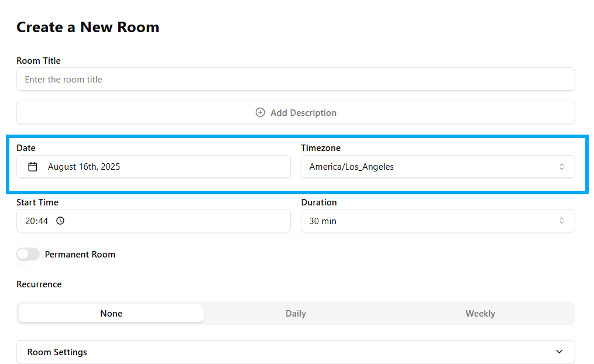Click the plus-circle icon beside Add Description
Screen dimensions: 594x364
click(x=260, y=112)
